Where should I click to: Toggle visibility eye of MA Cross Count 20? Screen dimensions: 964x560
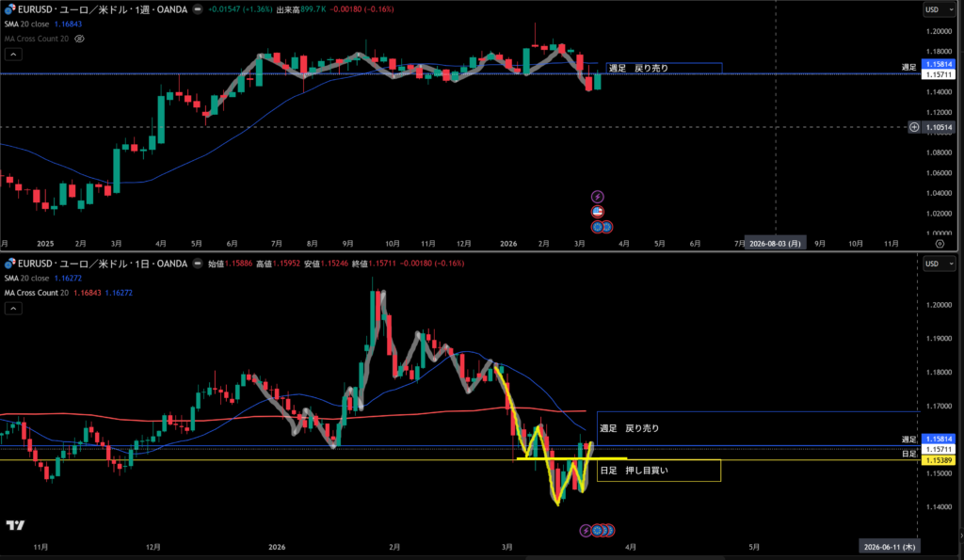point(79,39)
